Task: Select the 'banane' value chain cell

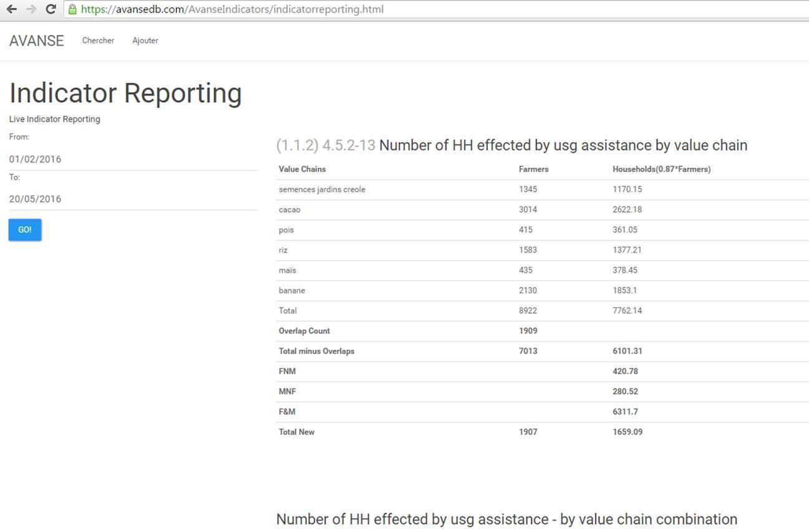Action: click(292, 291)
